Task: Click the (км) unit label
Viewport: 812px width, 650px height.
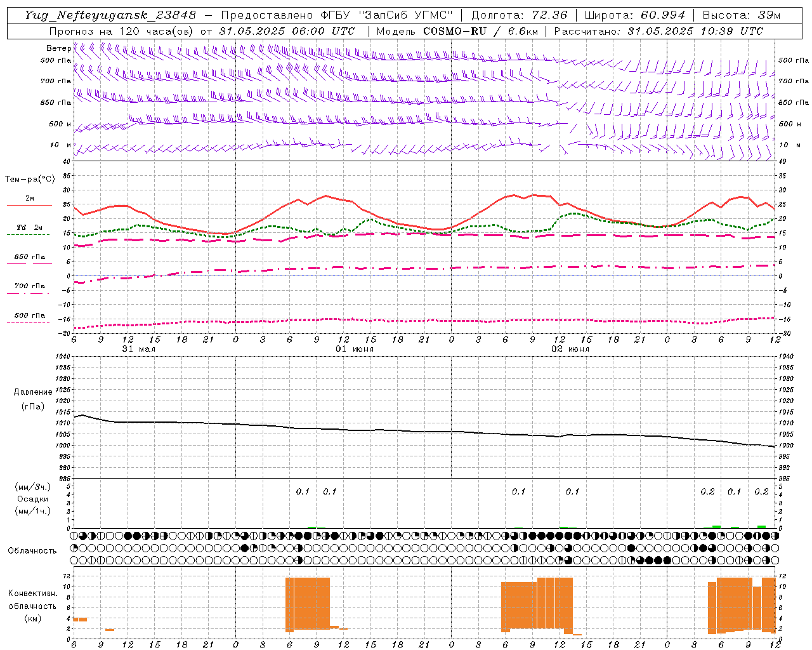Action: [x=33, y=618]
